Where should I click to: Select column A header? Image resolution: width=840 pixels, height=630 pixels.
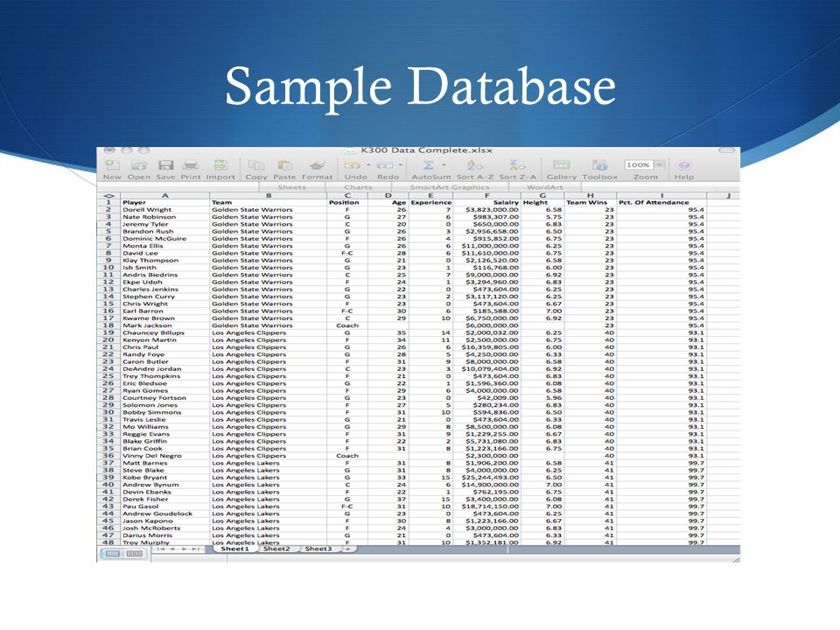coord(165,196)
